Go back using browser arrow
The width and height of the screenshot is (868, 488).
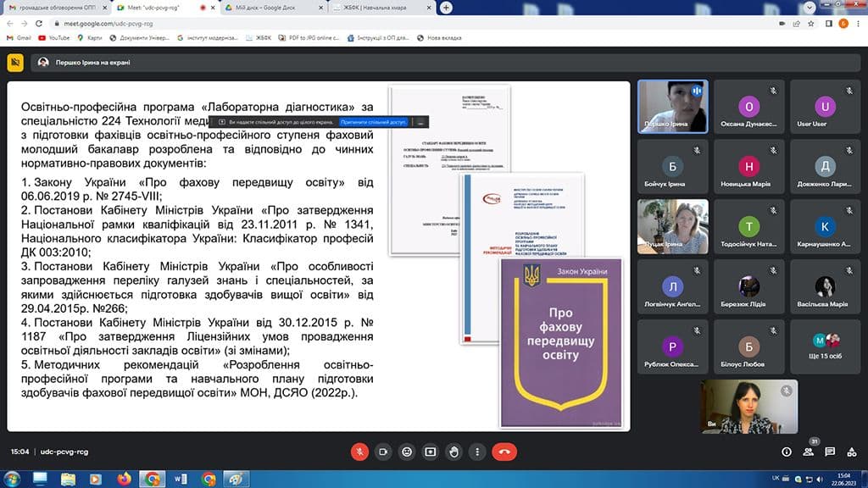click(10, 23)
